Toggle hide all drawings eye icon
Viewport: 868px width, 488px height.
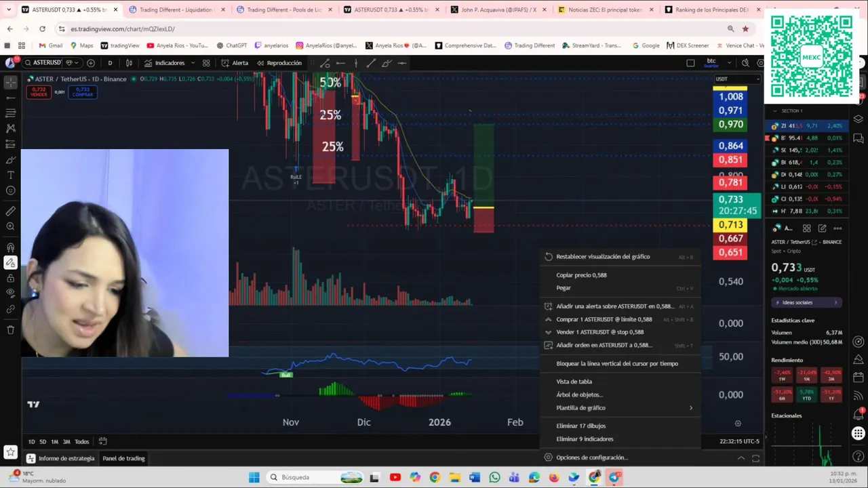click(11, 293)
